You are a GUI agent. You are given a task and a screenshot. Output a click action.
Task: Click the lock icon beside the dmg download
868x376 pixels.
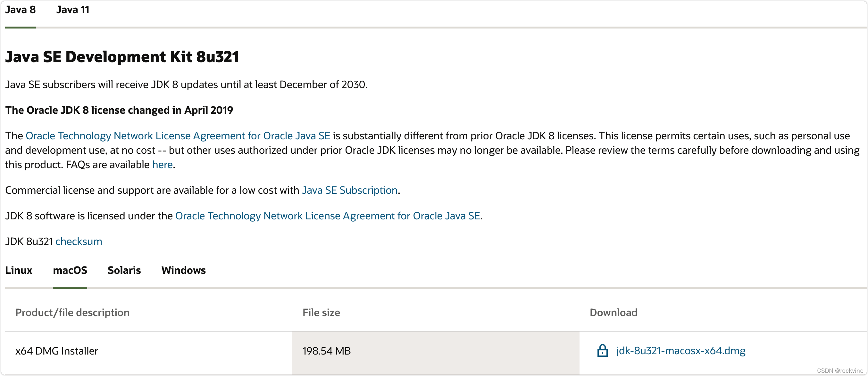603,350
